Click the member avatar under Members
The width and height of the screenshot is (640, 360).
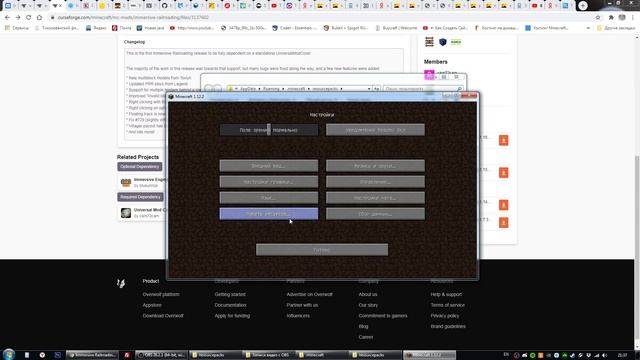429,74
